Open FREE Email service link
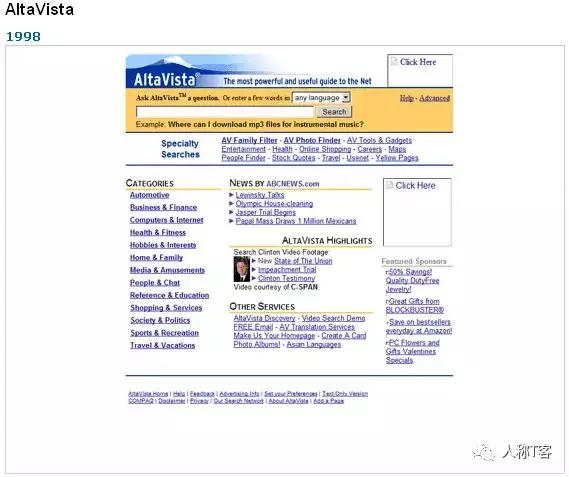Image resolution: width=569 pixels, height=477 pixels. (x=253, y=327)
